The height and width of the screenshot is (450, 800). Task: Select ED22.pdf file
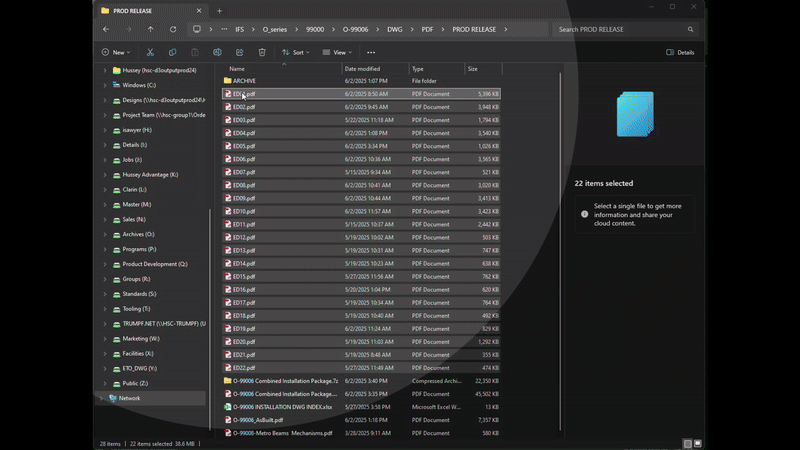361,368
